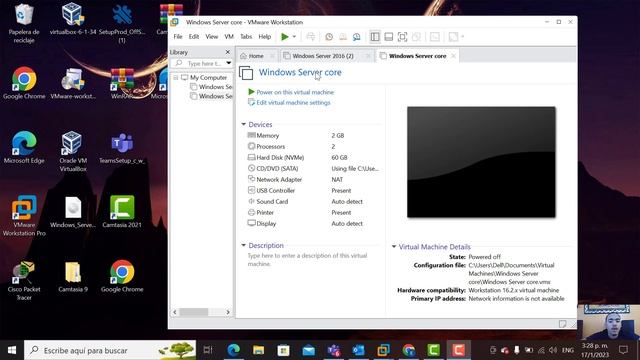Click the console view toolbar icon
The image size is (640, 360).
[x=435, y=37]
